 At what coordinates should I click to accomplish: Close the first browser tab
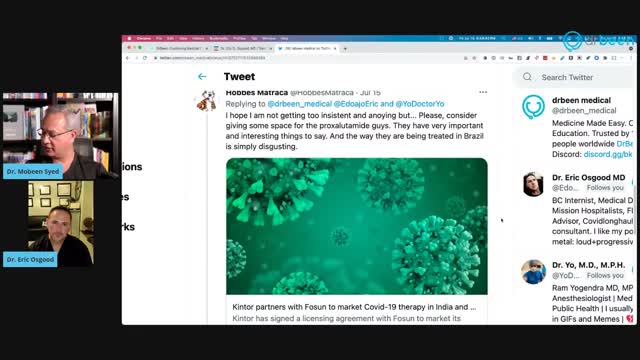pyautogui.click(x=207, y=49)
